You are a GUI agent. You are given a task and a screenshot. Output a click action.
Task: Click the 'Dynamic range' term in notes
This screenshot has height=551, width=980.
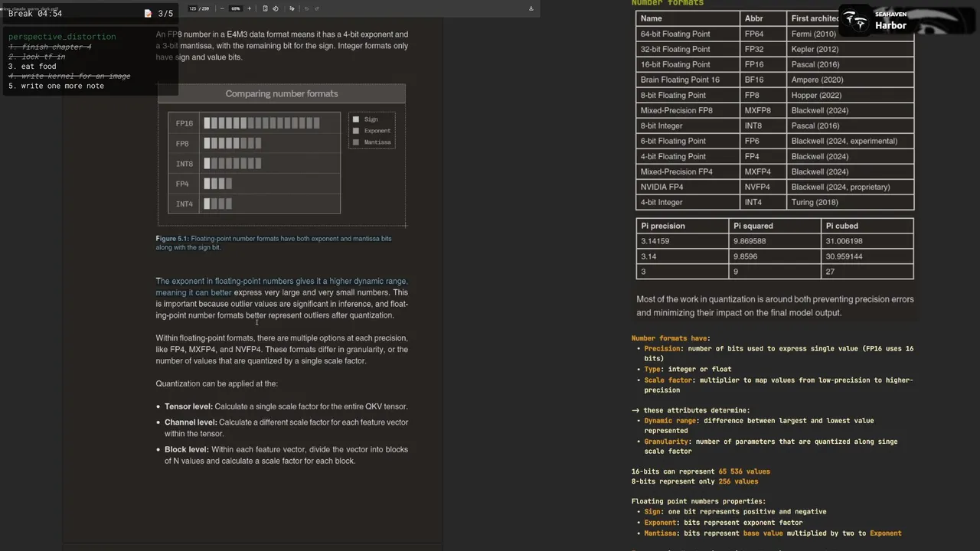tap(671, 421)
